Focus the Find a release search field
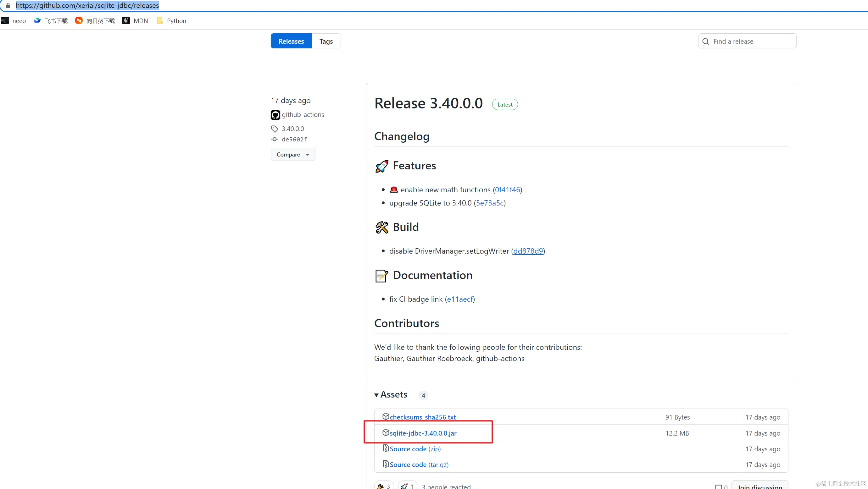 coord(747,41)
